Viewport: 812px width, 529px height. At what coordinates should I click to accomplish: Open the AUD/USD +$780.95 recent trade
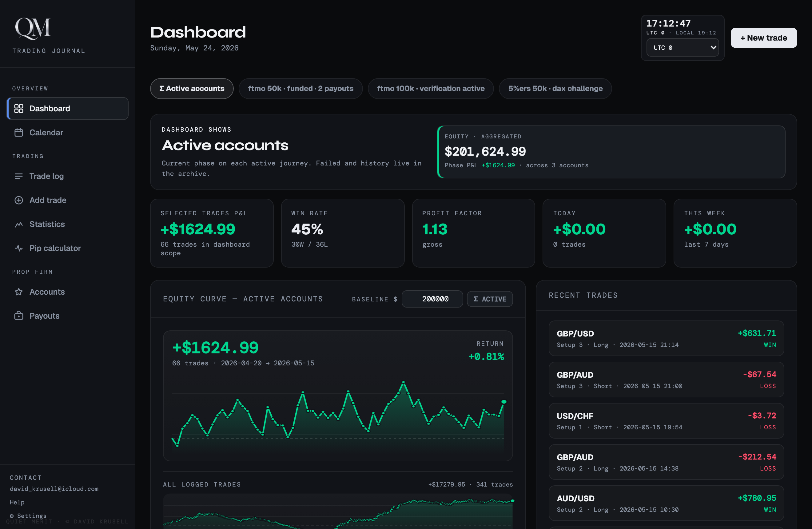[666, 503]
